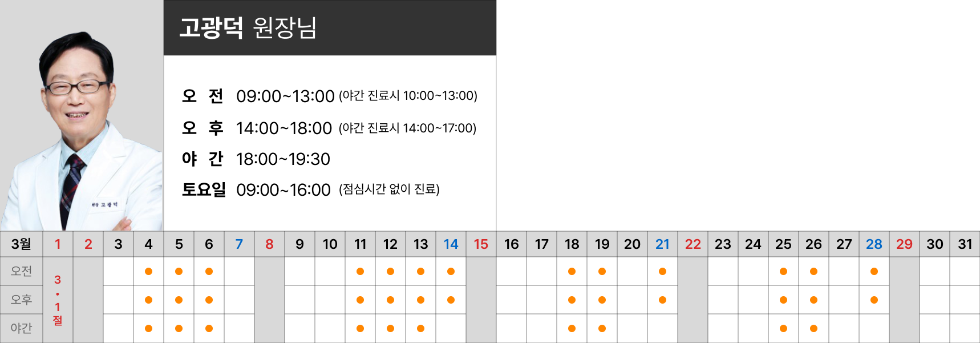Click the 오전 row label
980x343 pixels.
pyautogui.click(x=21, y=272)
